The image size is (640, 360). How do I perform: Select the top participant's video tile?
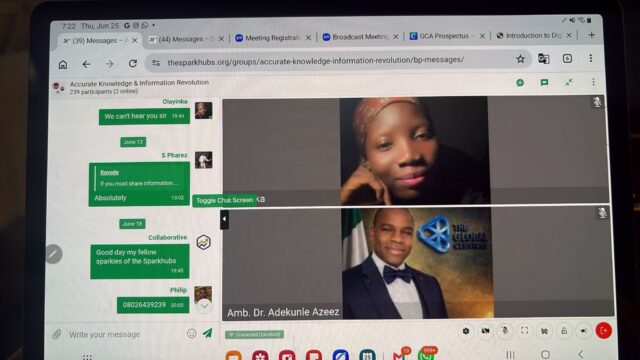point(416,150)
